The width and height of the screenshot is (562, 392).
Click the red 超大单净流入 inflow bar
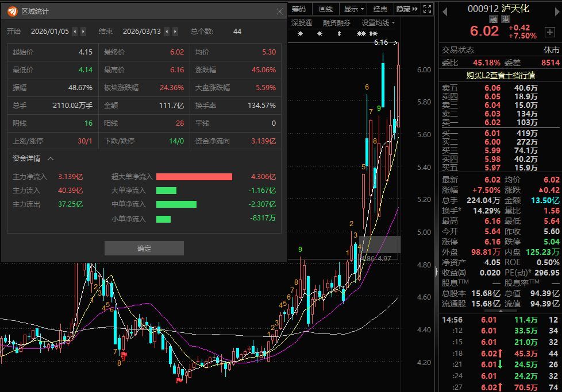tap(195, 176)
